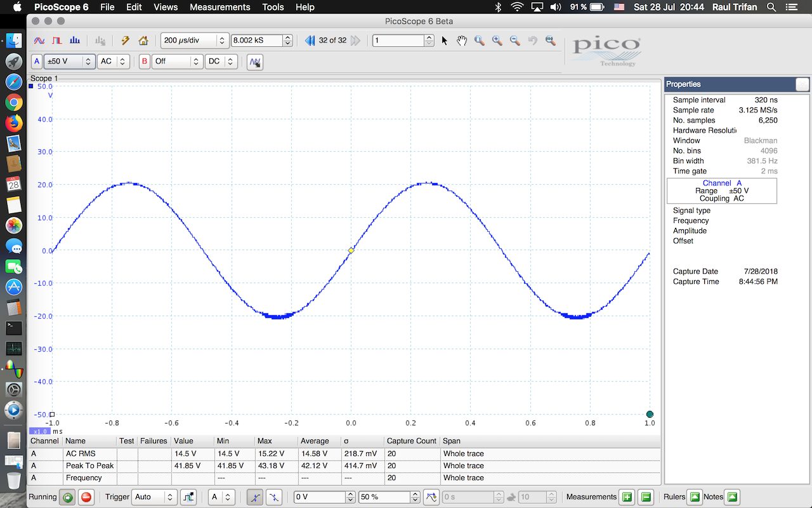Select the Peak To Peak measurement row
This screenshot has width=812, height=508.
(x=344, y=465)
